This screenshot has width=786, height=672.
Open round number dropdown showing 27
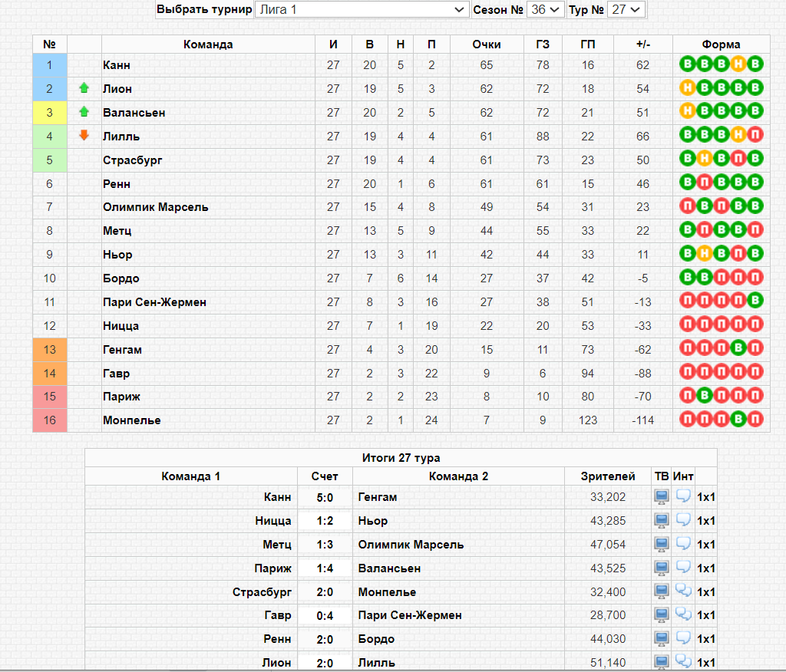[626, 9]
